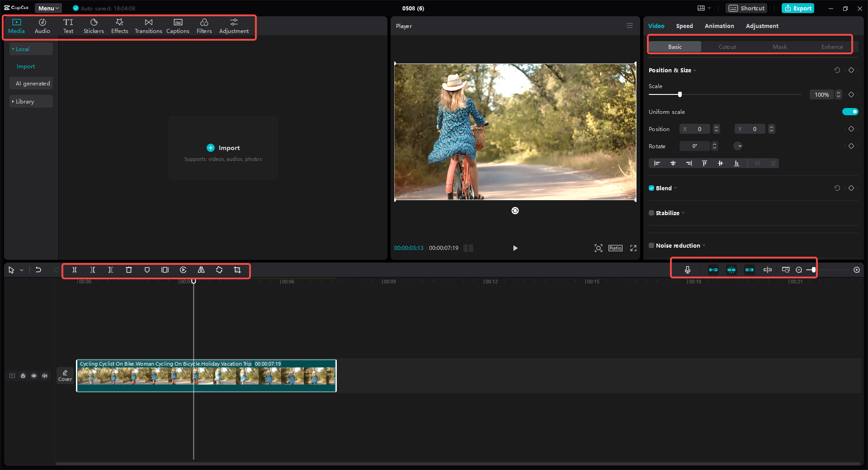Open the crop tool for the clip
Viewport: 868px width, 470px height.
pos(237,270)
